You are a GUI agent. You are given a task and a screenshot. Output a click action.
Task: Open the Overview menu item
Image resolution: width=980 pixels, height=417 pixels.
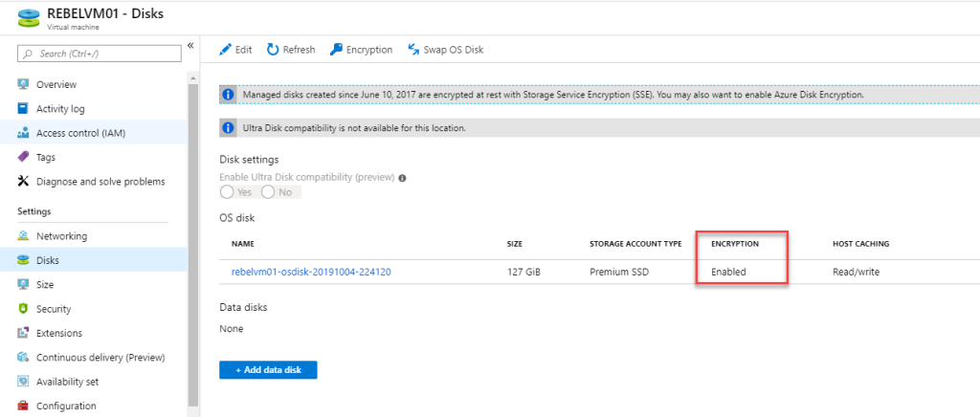click(x=56, y=85)
